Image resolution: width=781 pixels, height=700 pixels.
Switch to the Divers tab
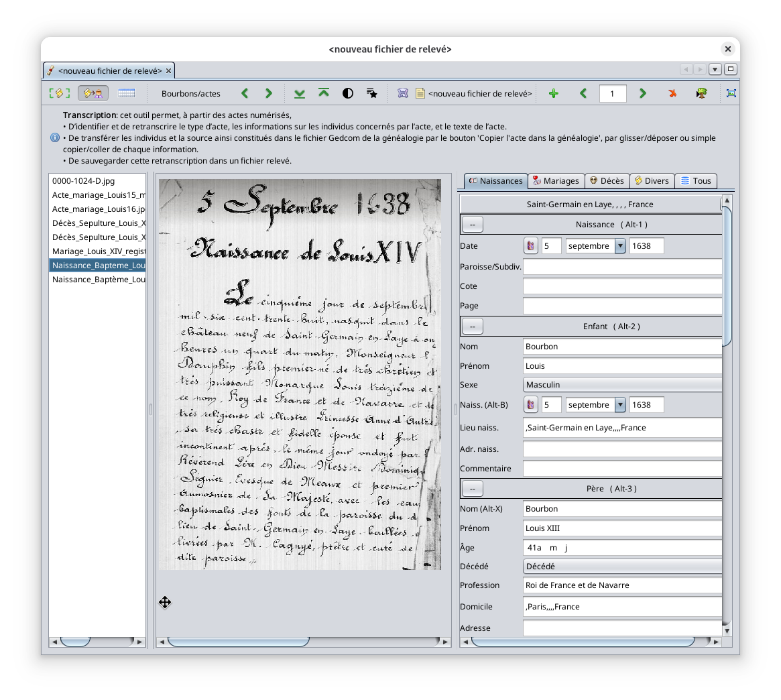pos(652,181)
